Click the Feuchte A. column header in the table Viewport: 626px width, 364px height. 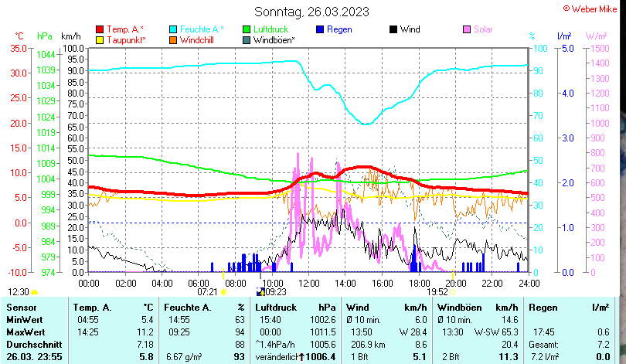coord(188,308)
